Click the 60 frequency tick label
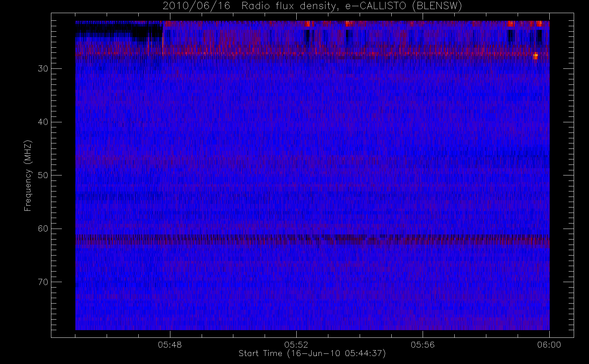 (43, 229)
